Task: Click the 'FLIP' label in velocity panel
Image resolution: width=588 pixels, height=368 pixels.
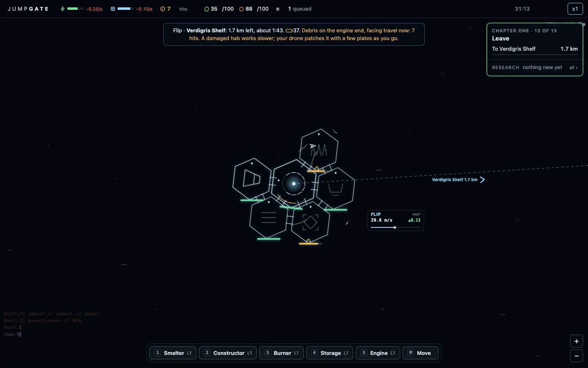Action: [376, 214]
